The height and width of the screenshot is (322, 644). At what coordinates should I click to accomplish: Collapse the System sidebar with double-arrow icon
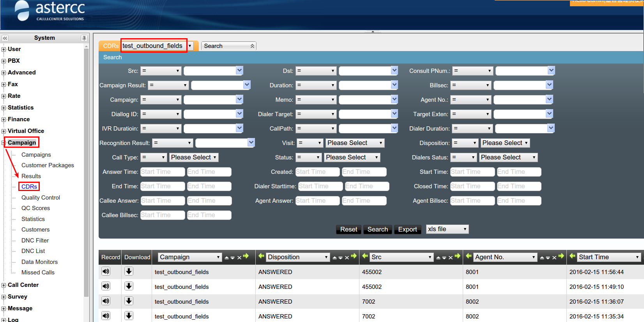(x=5, y=38)
